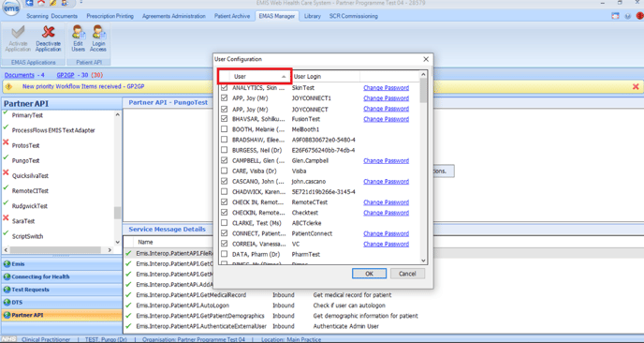Click the calendar-style icon left of help
The height and width of the screenshot is (343, 644).
point(615,16)
